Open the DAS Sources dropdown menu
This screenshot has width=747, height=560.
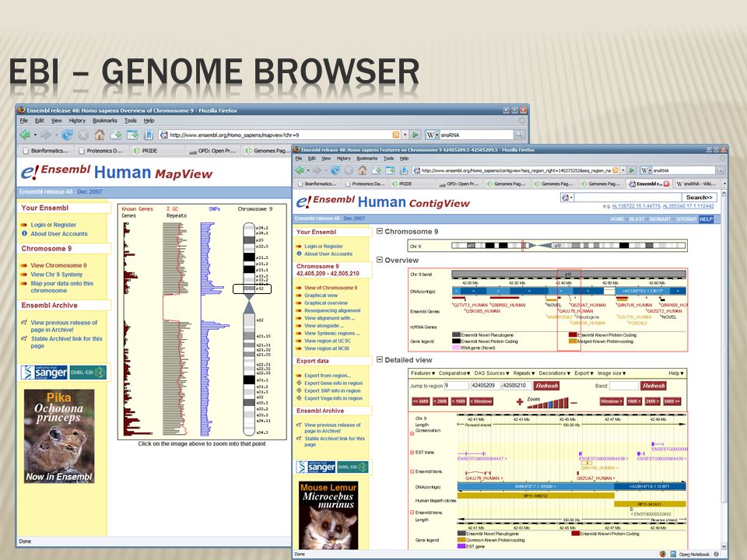(492, 373)
